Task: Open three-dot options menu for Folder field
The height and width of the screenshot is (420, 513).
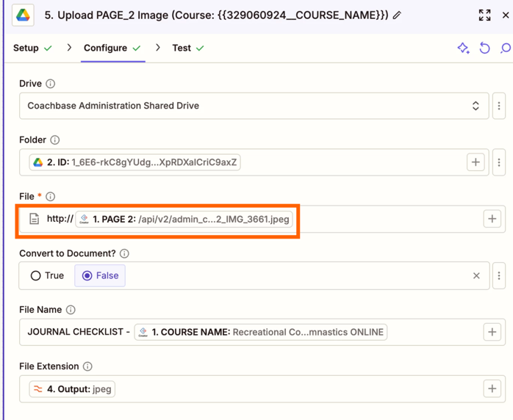Action: point(499,162)
